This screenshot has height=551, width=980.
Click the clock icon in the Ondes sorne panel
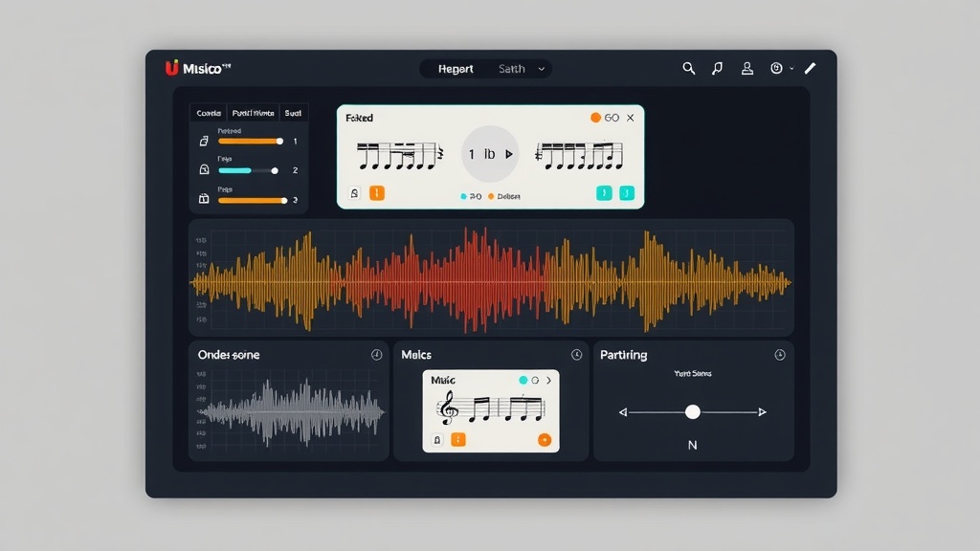coord(376,355)
